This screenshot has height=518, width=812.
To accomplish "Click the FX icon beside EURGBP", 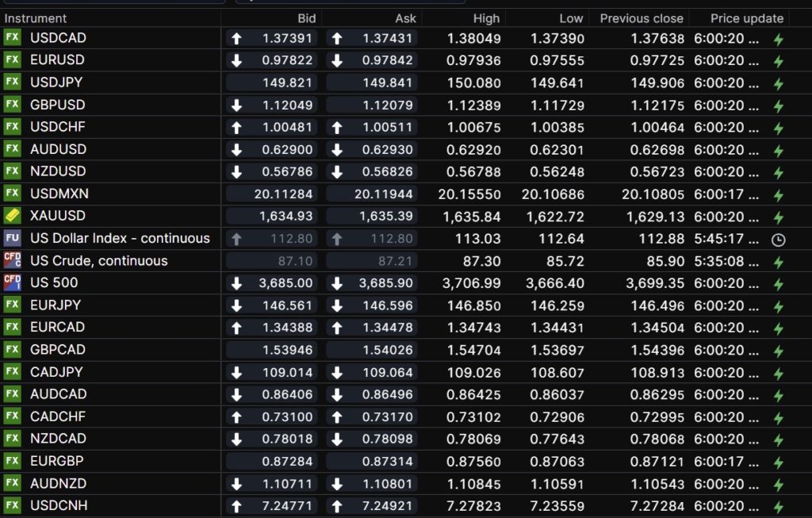I will click(13, 461).
